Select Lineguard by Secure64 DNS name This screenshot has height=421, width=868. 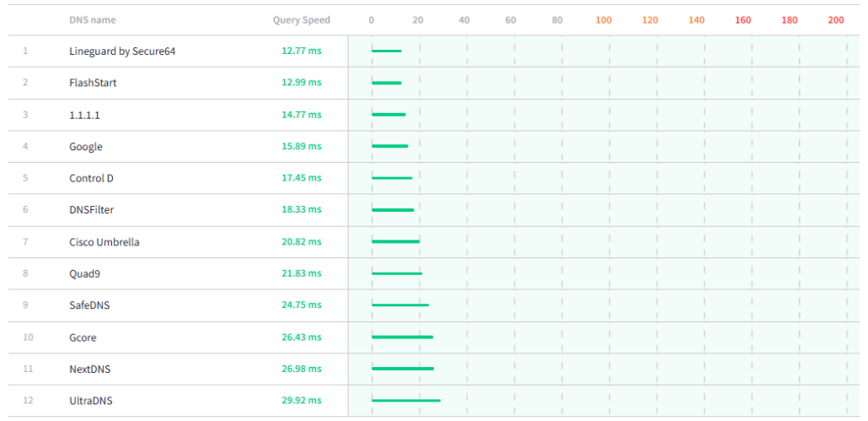click(123, 51)
